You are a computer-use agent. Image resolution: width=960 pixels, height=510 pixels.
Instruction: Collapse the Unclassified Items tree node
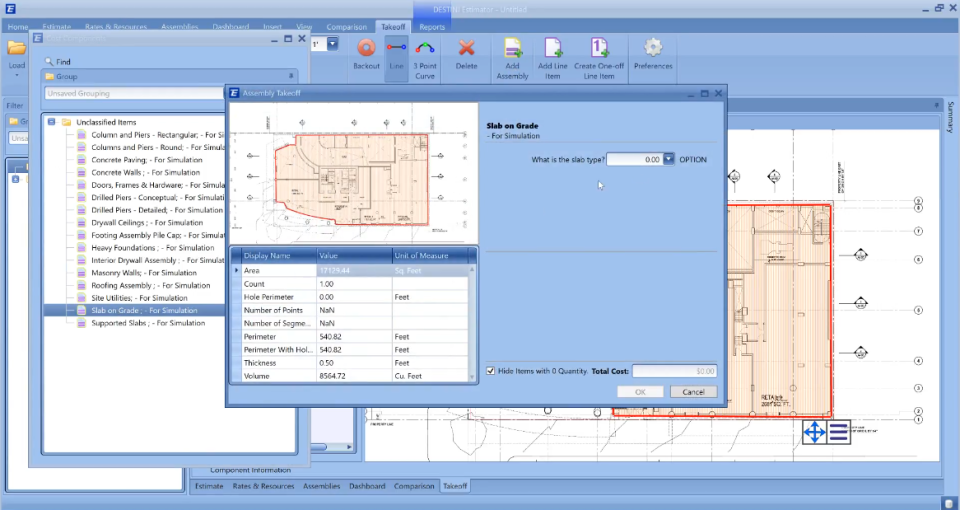pos(52,122)
